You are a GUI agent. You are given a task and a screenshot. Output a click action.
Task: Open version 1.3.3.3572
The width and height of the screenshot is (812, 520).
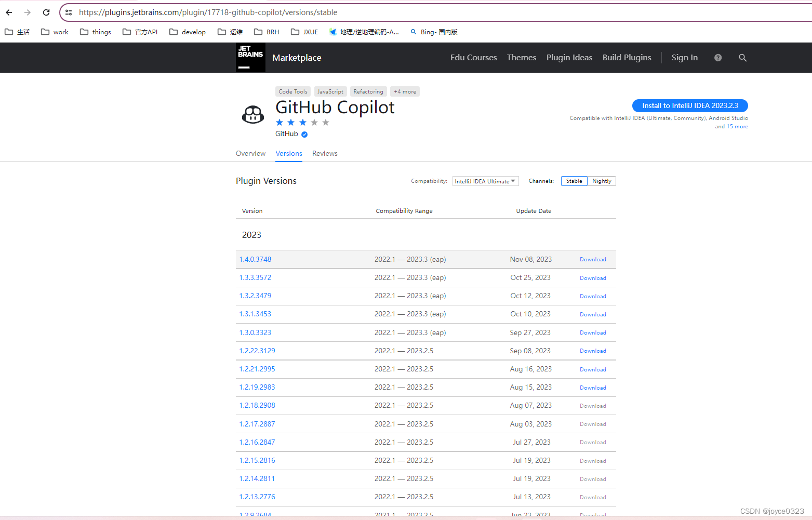tap(255, 277)
